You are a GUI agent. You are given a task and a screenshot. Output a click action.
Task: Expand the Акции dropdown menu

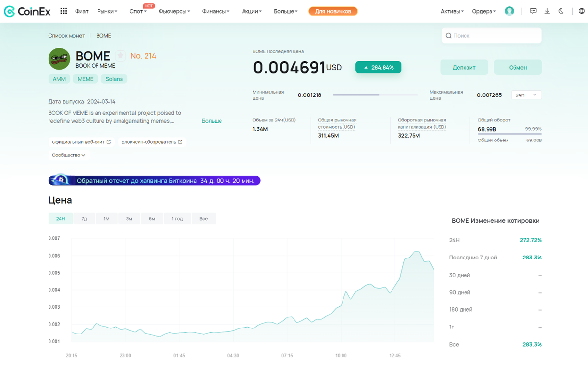[x=252, y=11]
